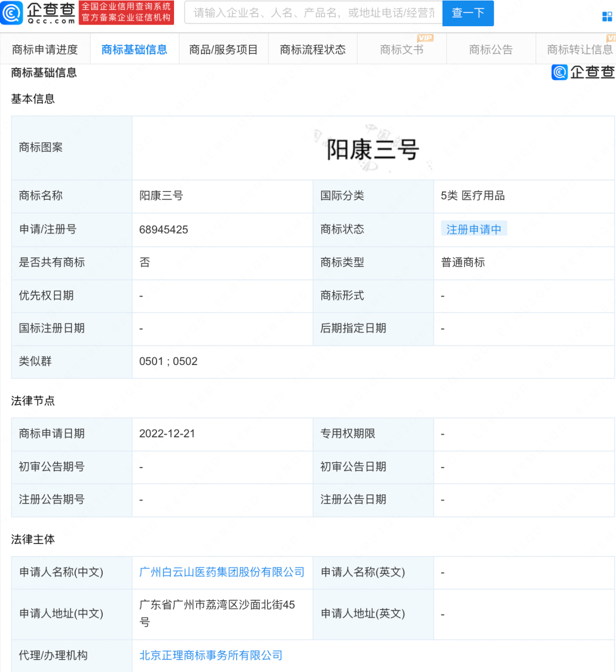Click the 注册申请中 status tag
This screenshot has width=616, height=672.
point(474,229)
